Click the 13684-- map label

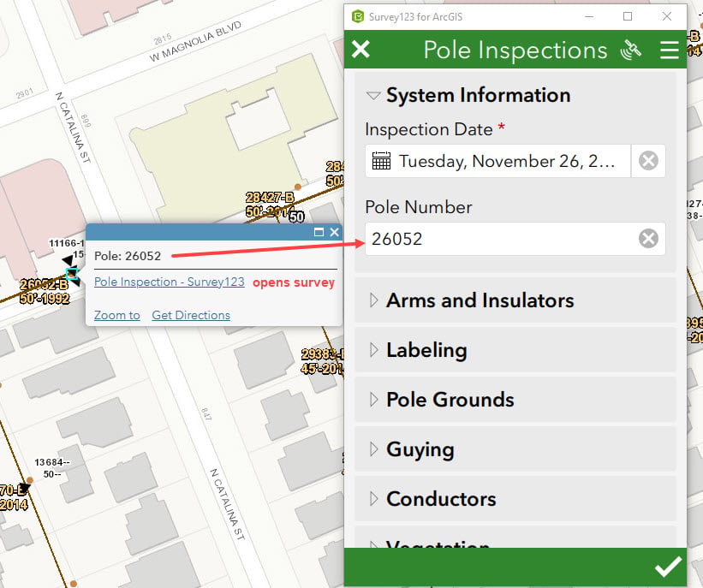point(52,462)
